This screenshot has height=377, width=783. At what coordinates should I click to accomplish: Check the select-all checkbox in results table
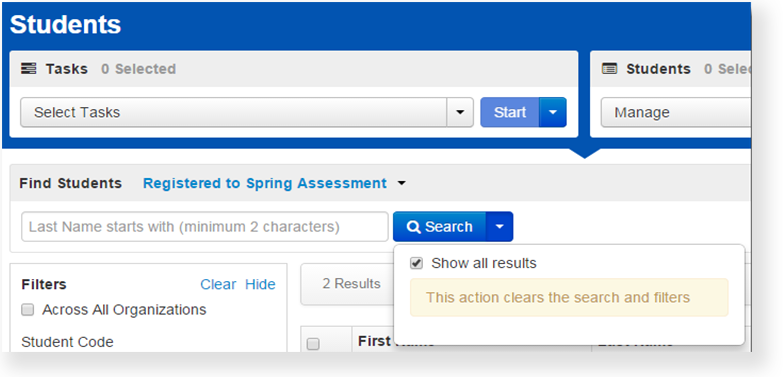click(313, 344)
